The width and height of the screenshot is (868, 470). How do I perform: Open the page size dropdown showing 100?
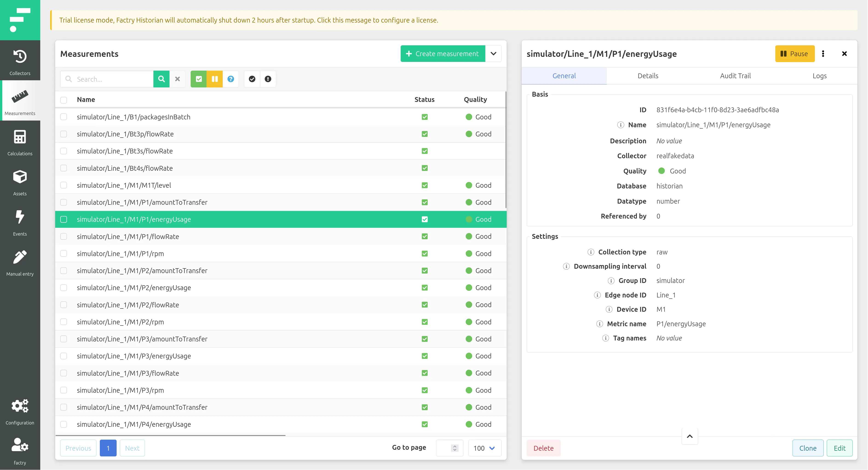(x=485, y=448)
